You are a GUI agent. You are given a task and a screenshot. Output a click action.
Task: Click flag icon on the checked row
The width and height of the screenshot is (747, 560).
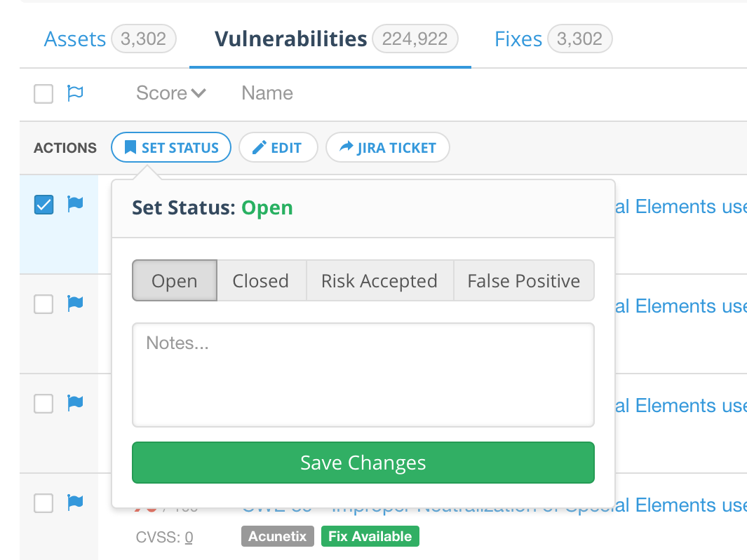(75, 204)
